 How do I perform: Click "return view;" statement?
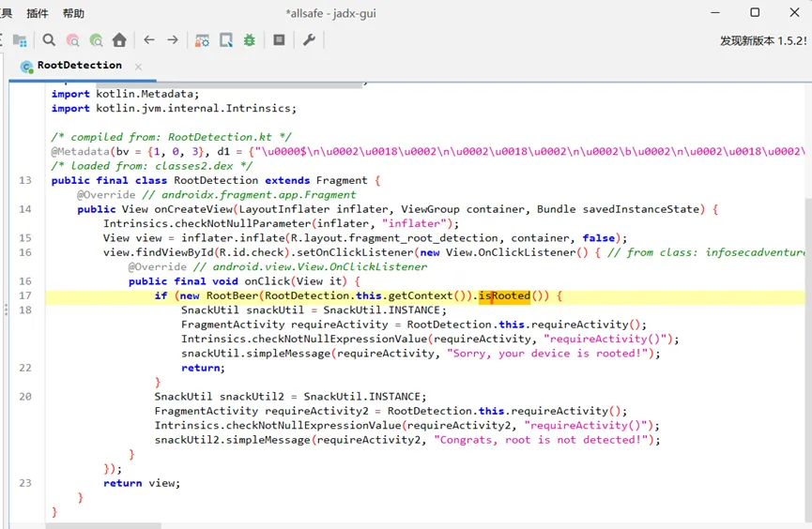click(x=142, y=483)
